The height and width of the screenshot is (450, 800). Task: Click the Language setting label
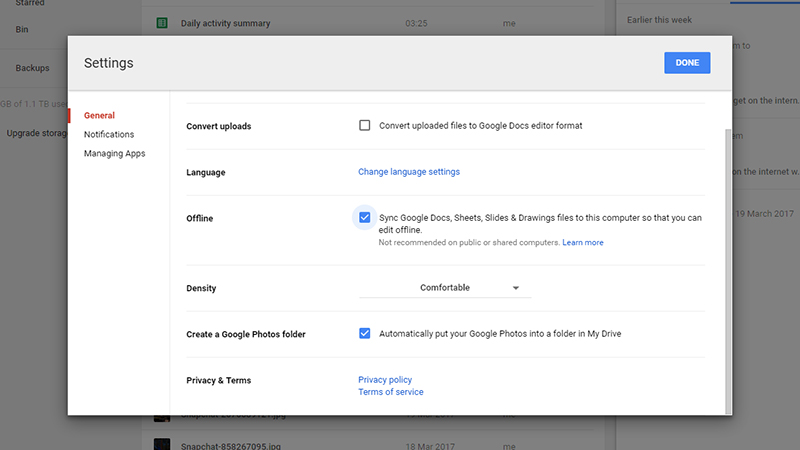coord(206,172)
